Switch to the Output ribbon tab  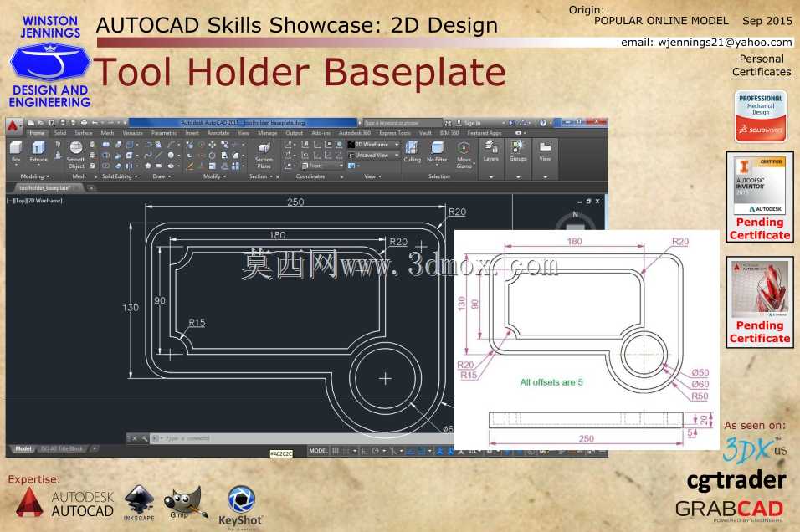tap(295, 133)
